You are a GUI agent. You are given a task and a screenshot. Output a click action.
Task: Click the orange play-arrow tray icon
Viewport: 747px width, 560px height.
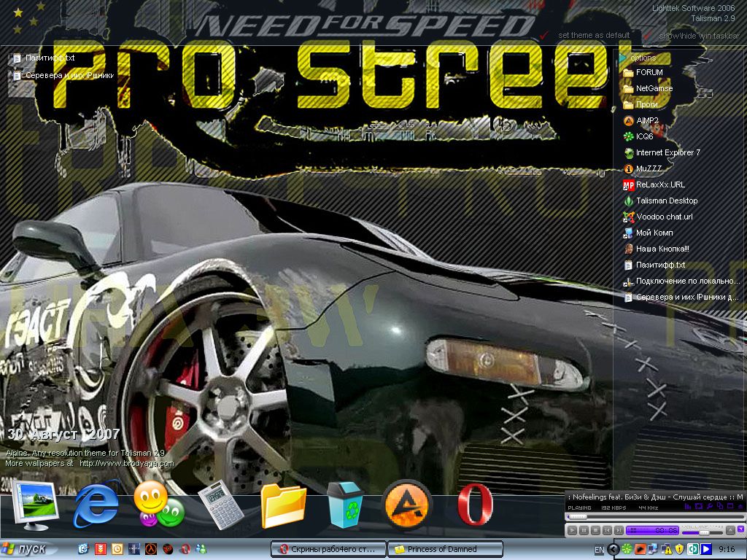click(x=640, y=550)
